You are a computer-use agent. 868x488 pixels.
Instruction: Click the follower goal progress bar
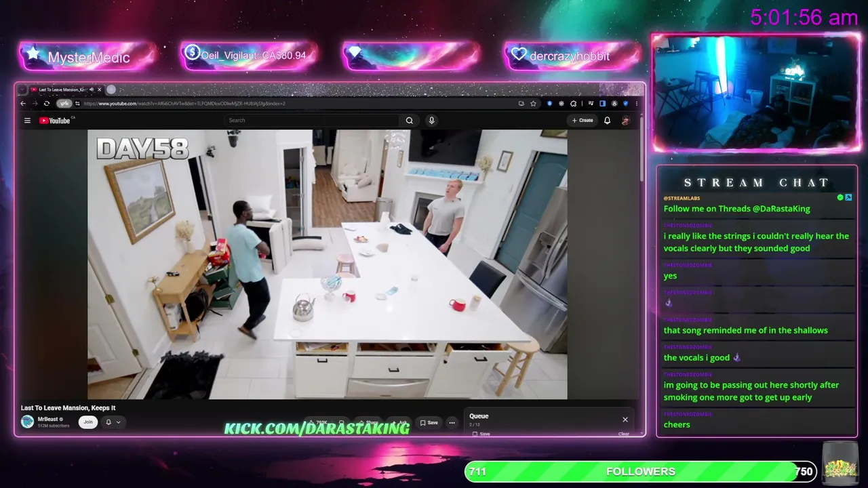(x=641, y=472)
